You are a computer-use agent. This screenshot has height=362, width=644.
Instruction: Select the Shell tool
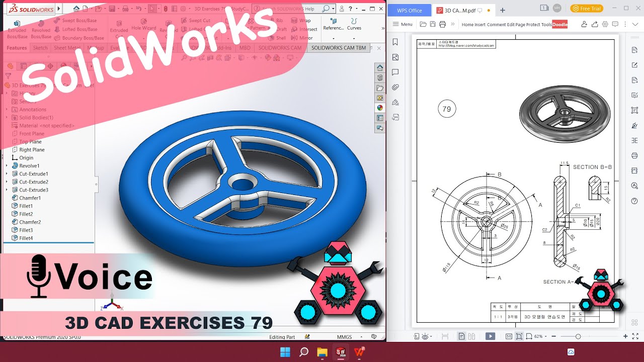click(277, 38)
